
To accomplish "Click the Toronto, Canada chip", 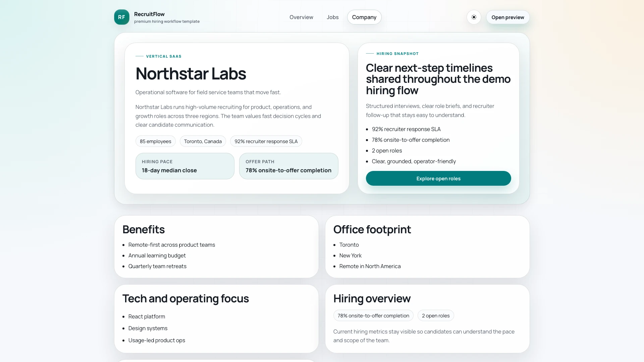I will click(203, 141).
